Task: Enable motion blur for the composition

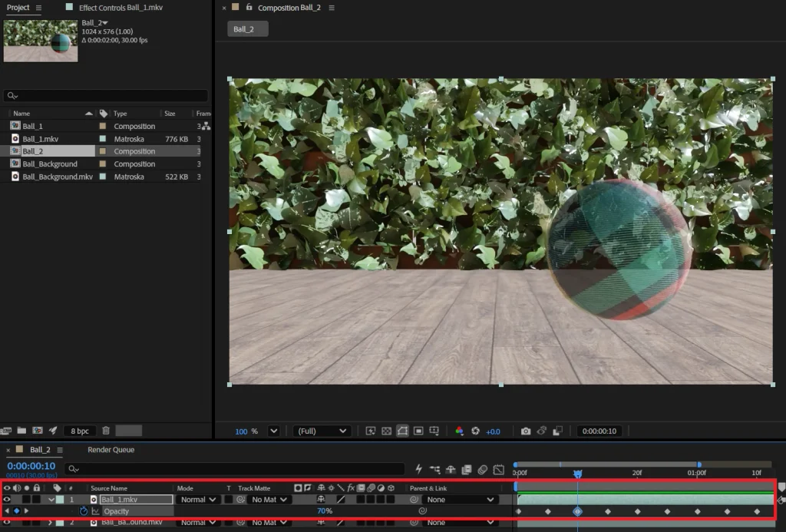Action: pyautogui.click(x=483, y=469)
